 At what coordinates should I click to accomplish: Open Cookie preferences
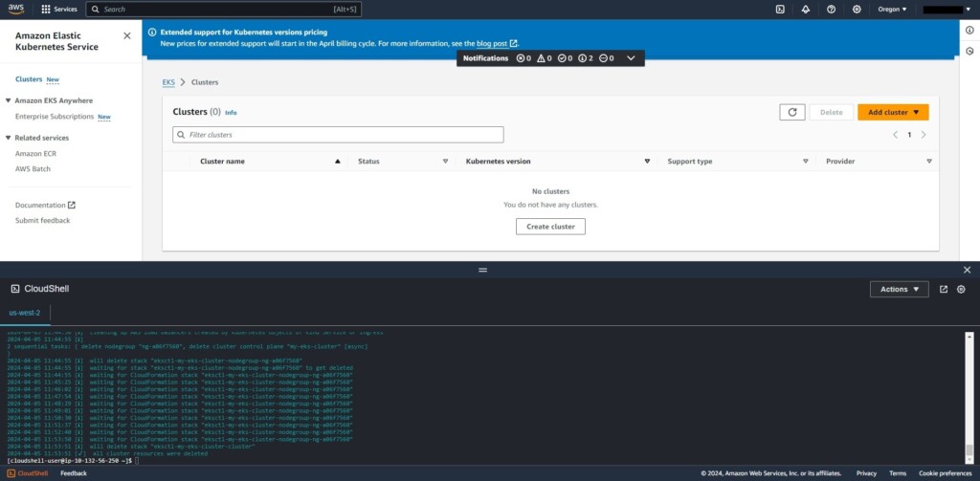(x=945, y=473)
